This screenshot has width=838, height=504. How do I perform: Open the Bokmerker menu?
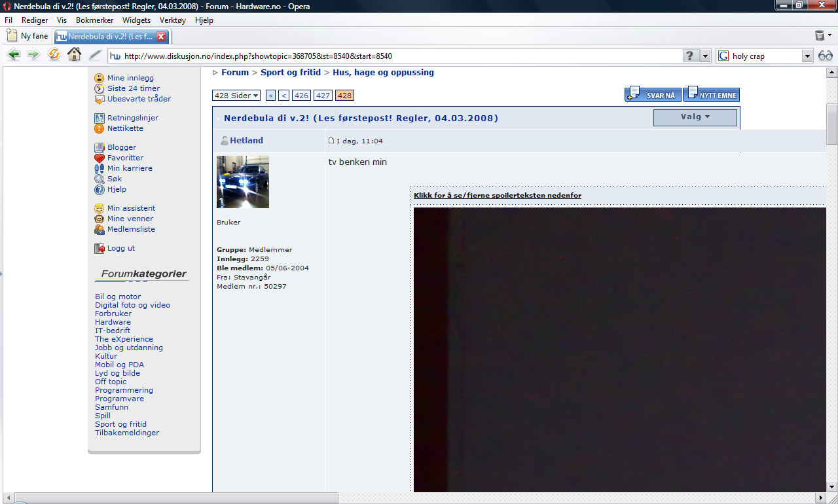click(95, 20)
